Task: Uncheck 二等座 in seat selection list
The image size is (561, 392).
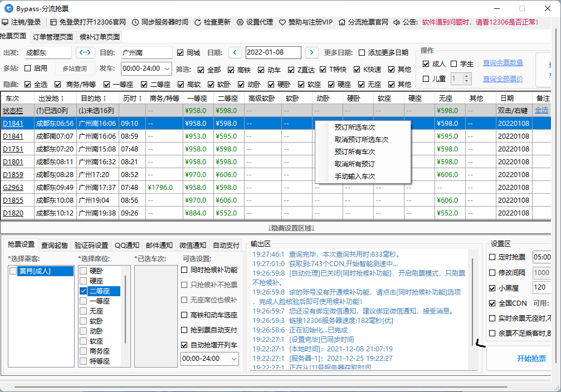Action: click(84, 291)
